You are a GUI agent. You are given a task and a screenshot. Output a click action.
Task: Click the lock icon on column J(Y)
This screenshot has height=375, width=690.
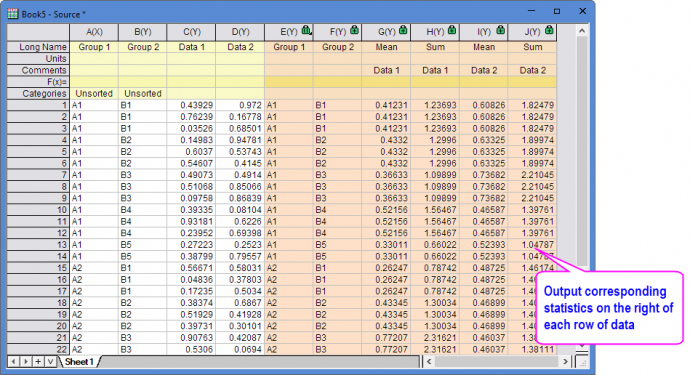click(549, 30)
